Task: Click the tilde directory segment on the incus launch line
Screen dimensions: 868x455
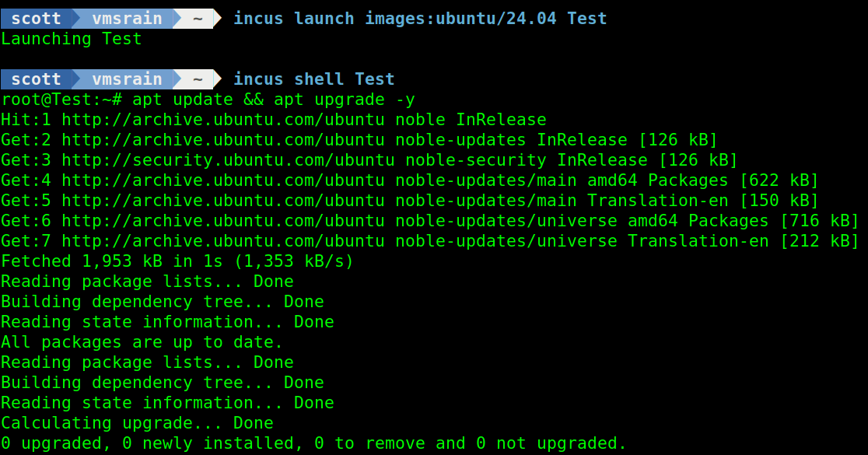Action: pyautogui.click(x=198, y=18)
